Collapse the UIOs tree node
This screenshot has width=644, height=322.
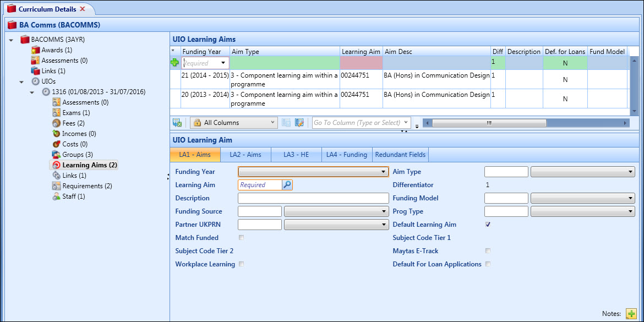click(22, 81)
